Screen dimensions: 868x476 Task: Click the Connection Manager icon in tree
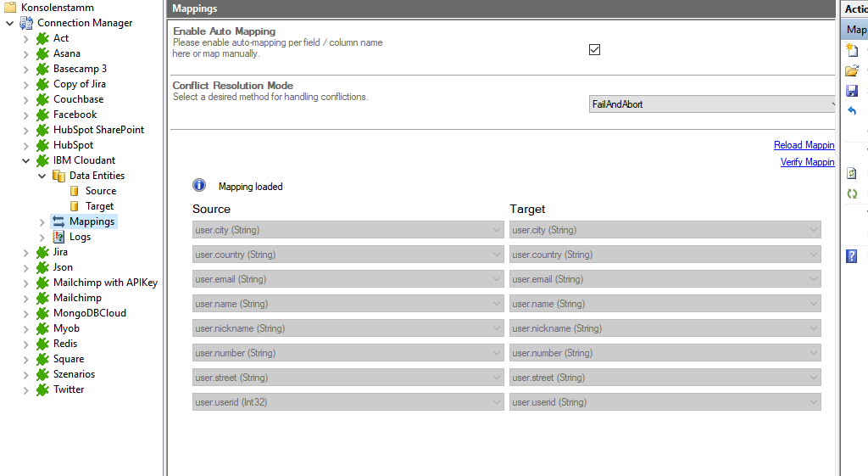click(x=26, y=23)
